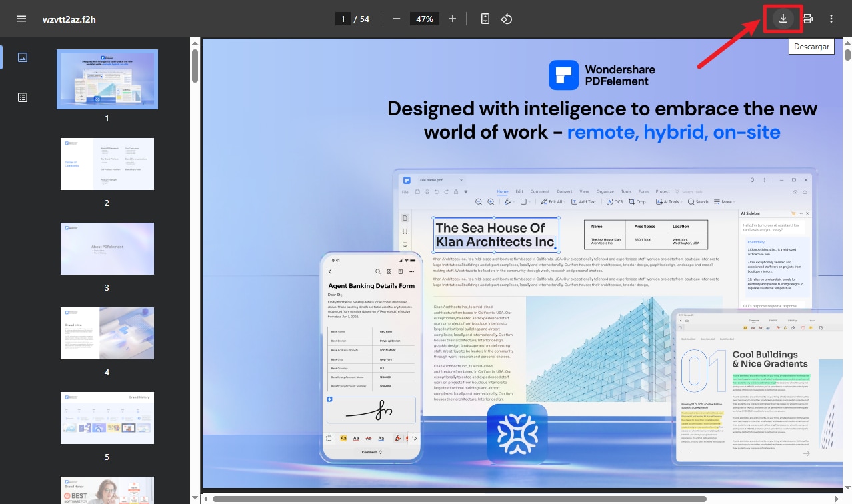Click the Wondershare PDFelement logo on page
This screenshot has height=504, width=852.
[602, 75]
